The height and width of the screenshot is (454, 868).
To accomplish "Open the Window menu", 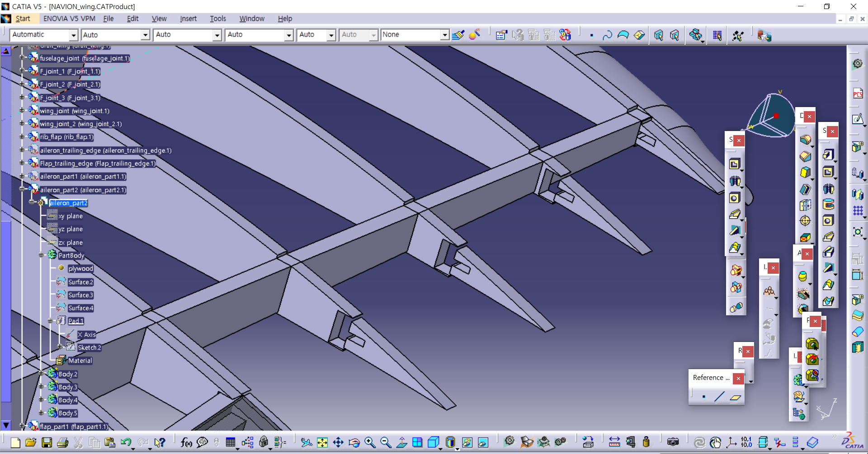I will (x=252, y=19).
